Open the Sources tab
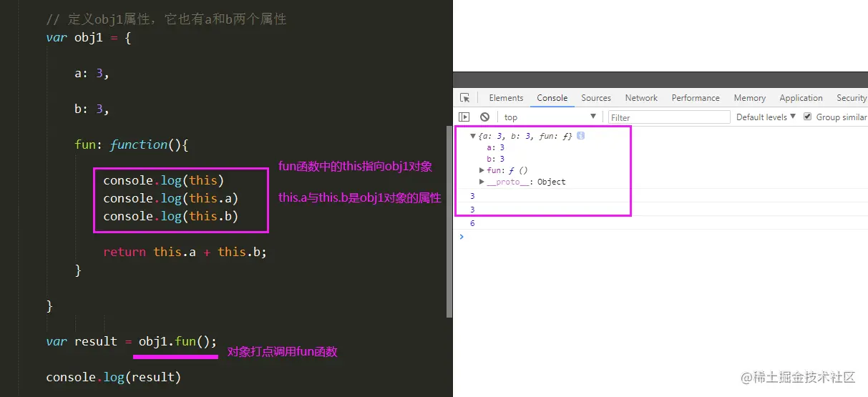Image resolution: width=868 pixels, height=397 pixels. point(596,98)
